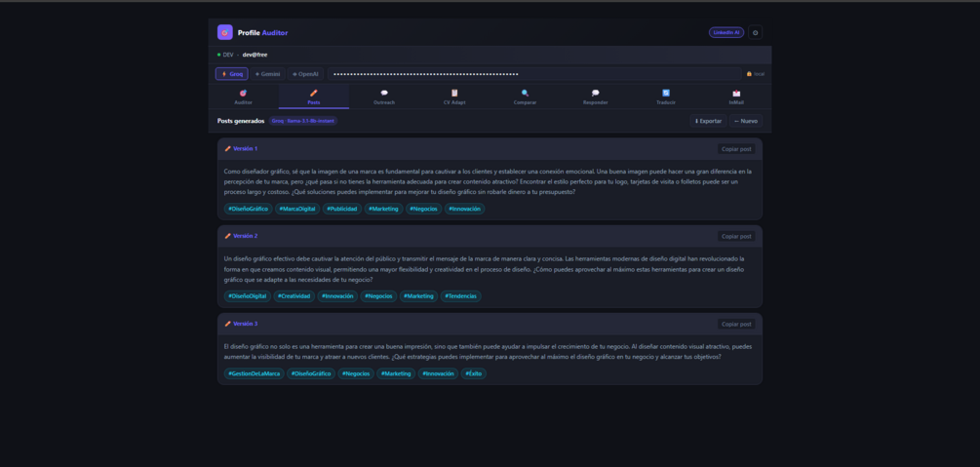Click the #Creatividad hashtag
The width and height of the screenshot is (980, 467).
294,296
